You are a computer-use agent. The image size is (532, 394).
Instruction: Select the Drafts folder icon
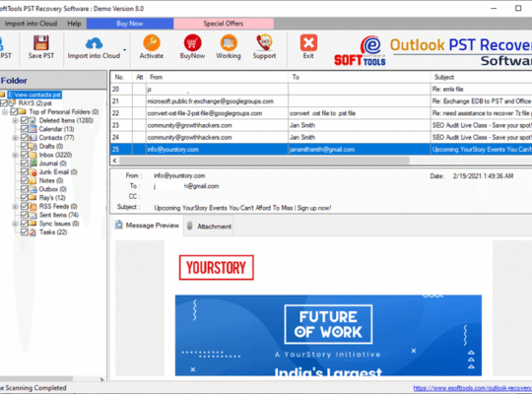(33, 146)
